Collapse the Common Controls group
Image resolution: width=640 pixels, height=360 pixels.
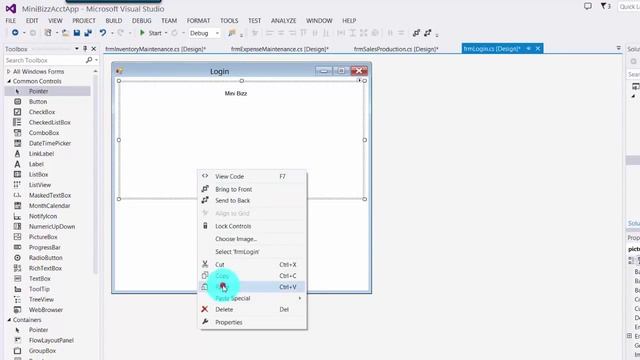pos(9,81)
